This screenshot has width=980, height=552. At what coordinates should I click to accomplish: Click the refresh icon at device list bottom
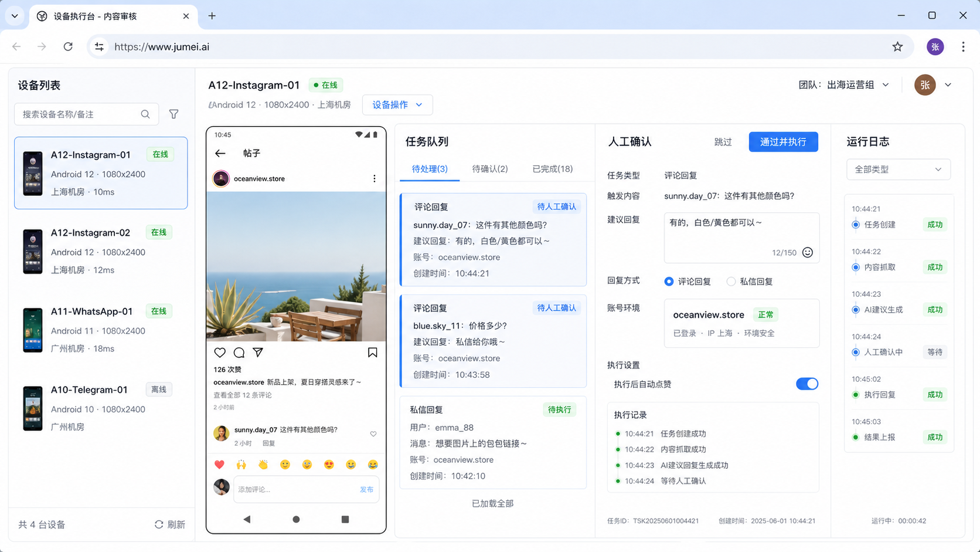[159, 524]
